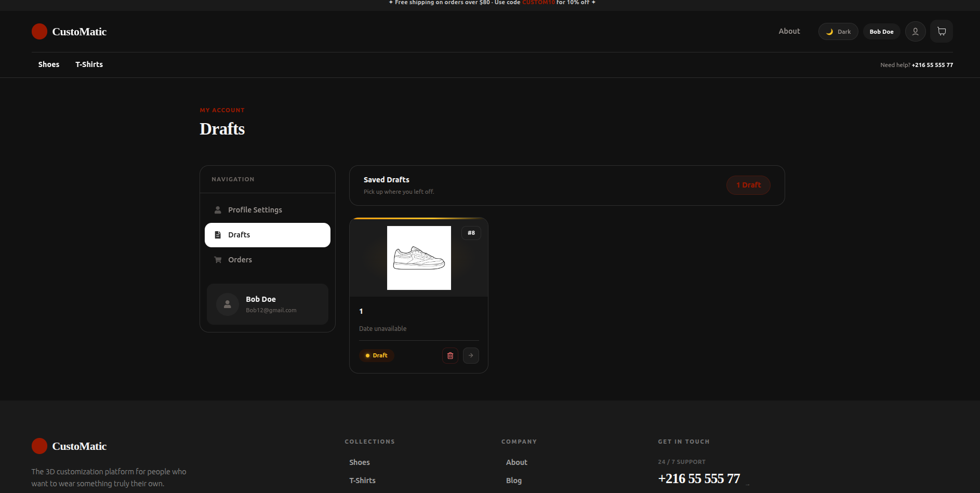The height and width of the screenshot is (493, 980).
Task: Toggle the Dark theme switch
Action: (x=838, y=32)
